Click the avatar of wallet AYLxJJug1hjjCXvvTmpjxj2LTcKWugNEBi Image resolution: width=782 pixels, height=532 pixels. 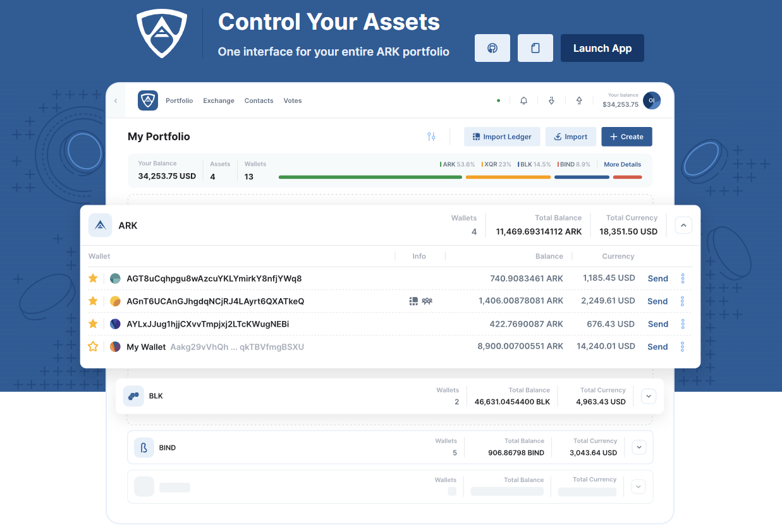click(115, 324)
